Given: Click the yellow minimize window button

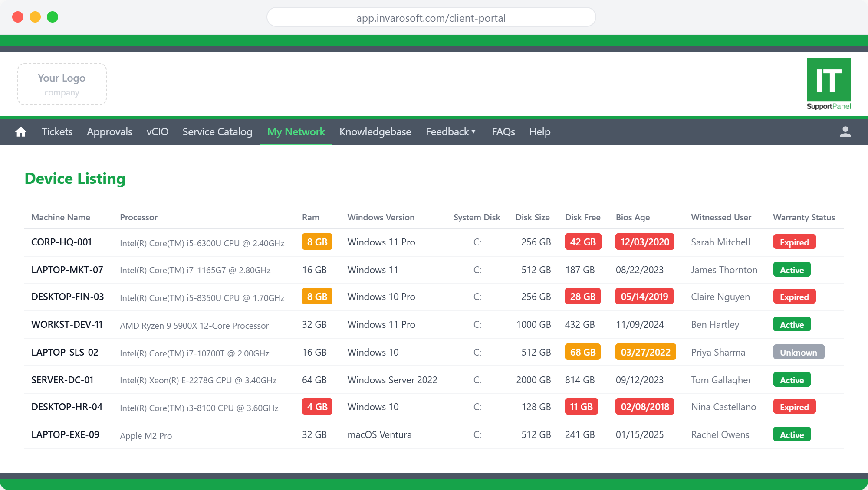Looking at the screenshot, I should pyautogui.click(x=35, y=17).
